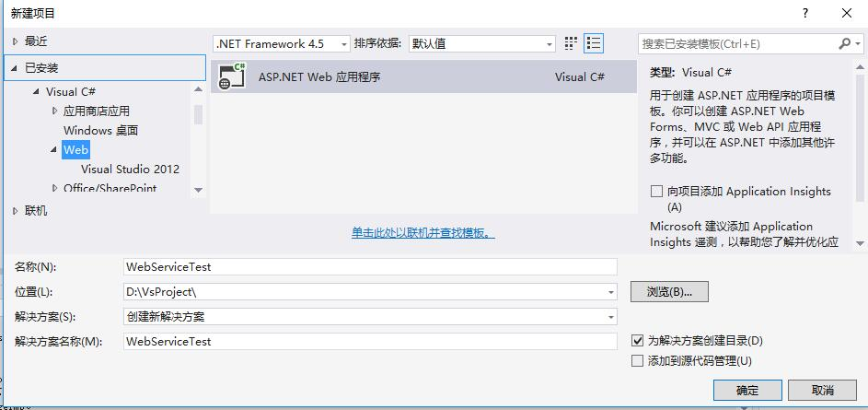
Task: Collapse the 已安装 (Installed) section
Action: (15, 69)
